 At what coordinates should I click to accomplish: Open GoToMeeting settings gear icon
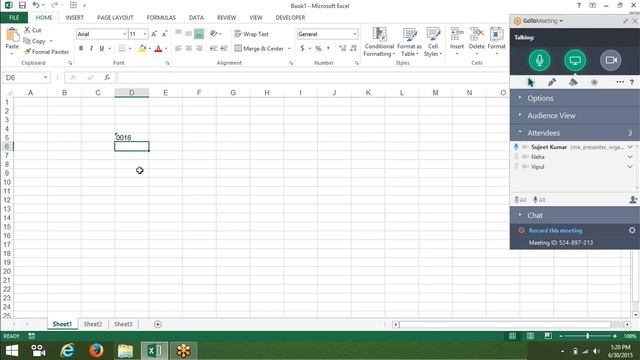pyautogui.click(x=632, y=230)
